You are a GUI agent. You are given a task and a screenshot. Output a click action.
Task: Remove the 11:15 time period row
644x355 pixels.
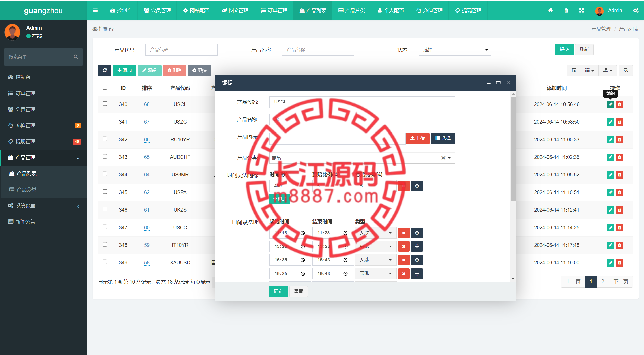(404, 233)
